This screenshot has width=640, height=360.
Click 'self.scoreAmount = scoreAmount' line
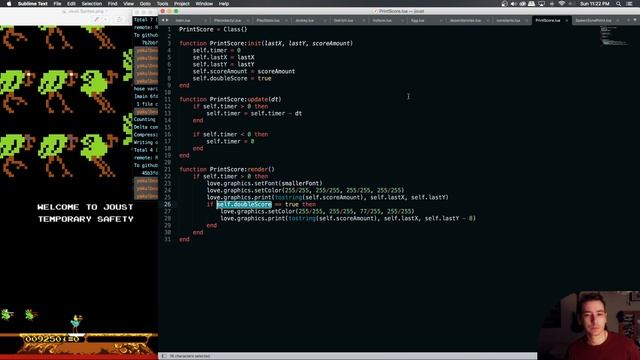click(x=244, y=71)
